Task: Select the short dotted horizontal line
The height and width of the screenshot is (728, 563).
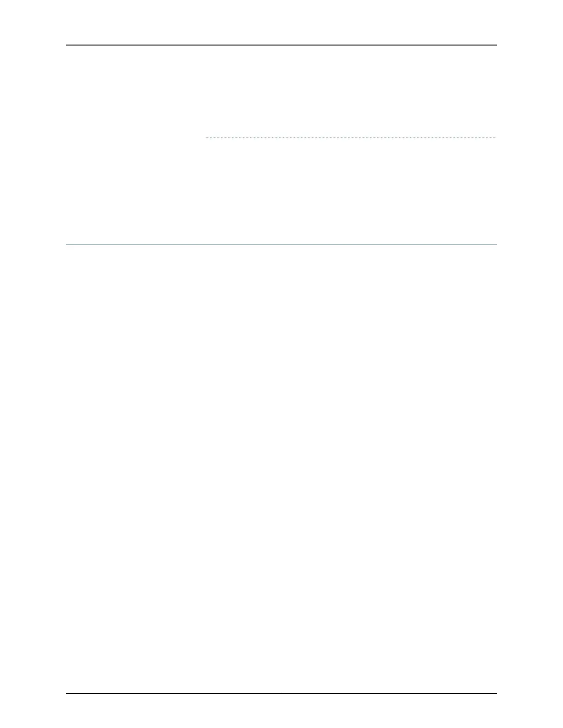Action: (x=351, y=137)
